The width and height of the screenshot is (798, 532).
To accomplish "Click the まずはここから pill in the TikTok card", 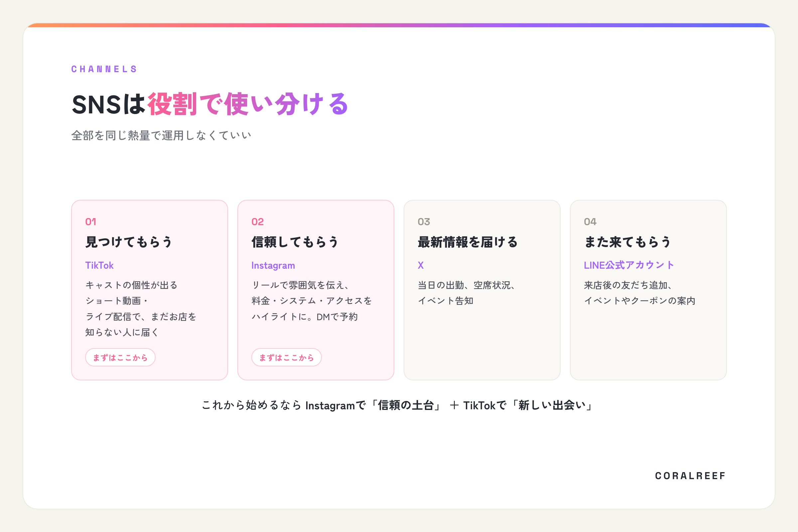I will (x=120, y=357).
